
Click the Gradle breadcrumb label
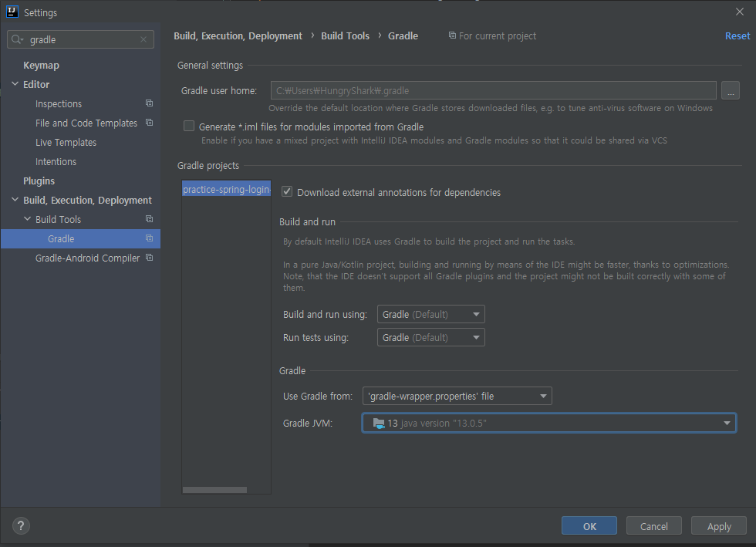[403, 35]
